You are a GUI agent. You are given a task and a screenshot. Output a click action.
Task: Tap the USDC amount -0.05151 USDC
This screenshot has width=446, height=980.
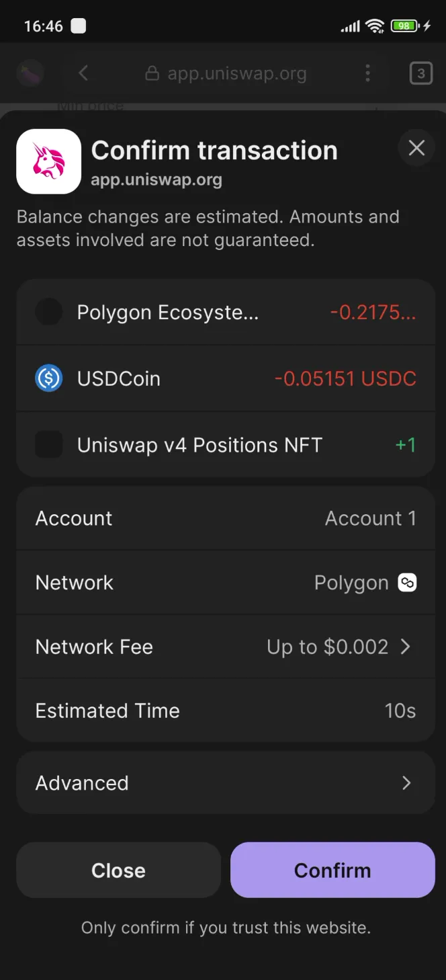pos(345,378)
